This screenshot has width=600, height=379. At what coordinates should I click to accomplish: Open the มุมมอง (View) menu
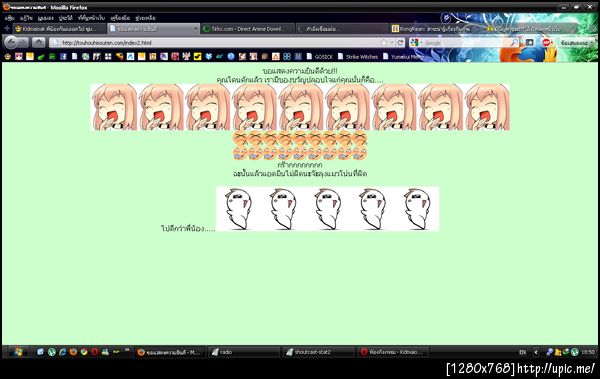(46, 18)
